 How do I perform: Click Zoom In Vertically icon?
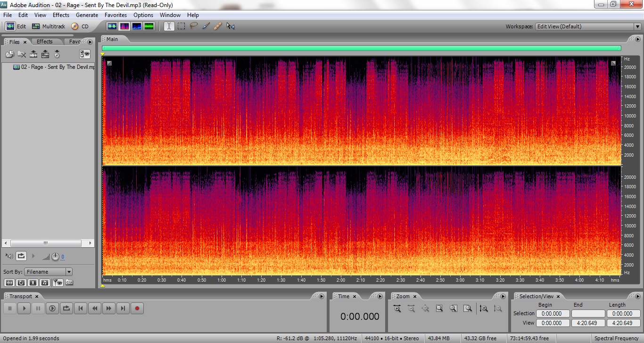pyautogui.click(x=483, y=309)
